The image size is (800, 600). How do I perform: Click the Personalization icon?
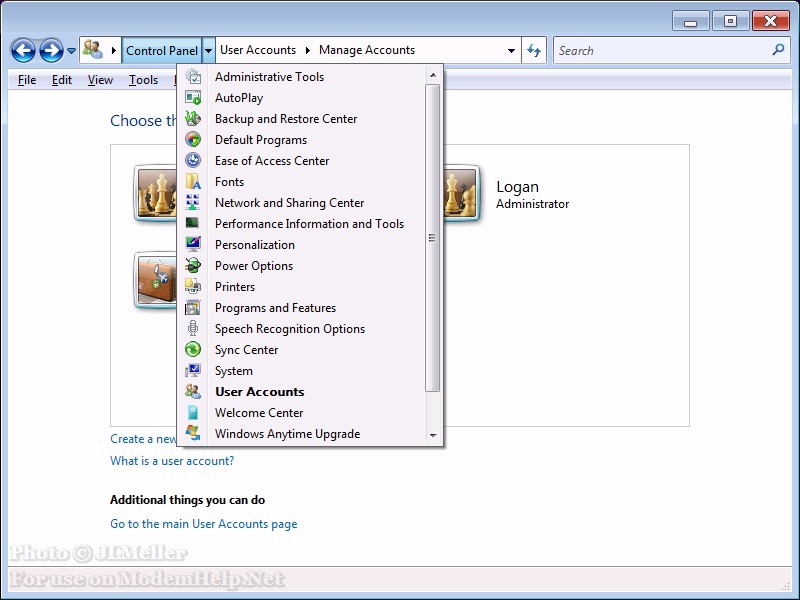click(x=193, y=244)
